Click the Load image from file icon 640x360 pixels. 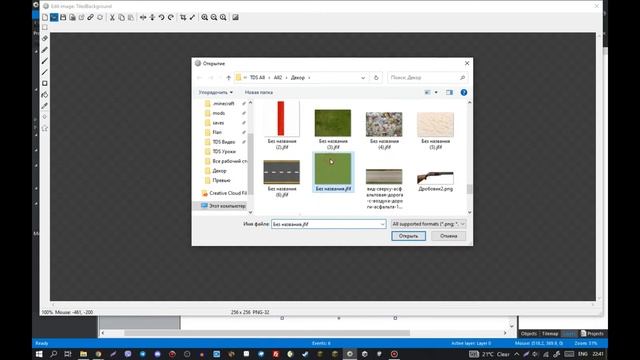54,18
